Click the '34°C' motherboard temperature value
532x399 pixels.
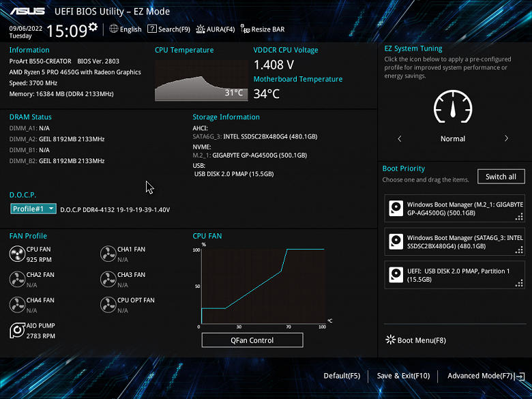266,93
